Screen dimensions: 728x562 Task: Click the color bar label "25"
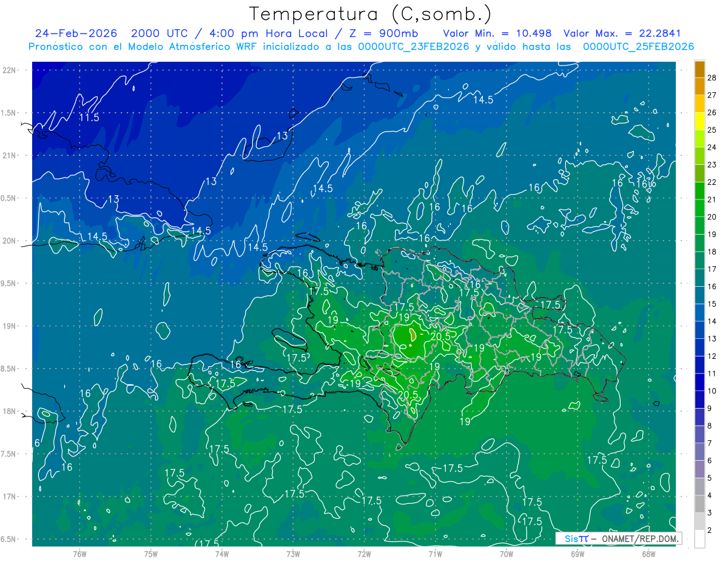tap(712, 130)
